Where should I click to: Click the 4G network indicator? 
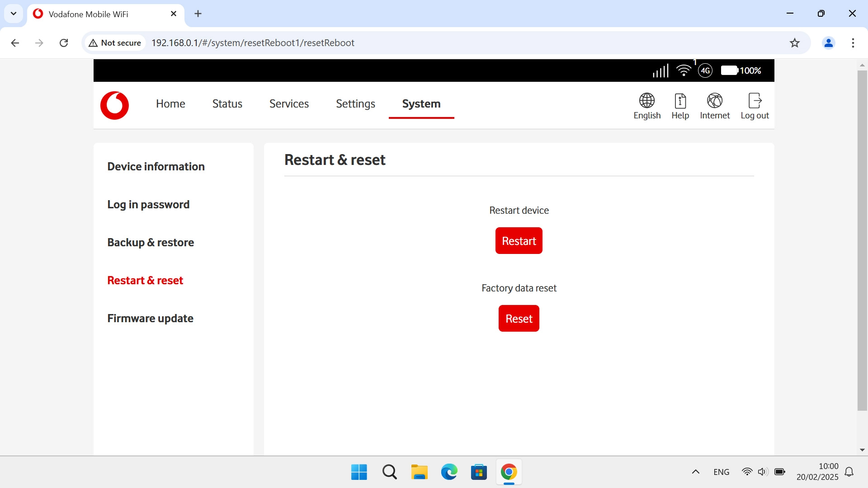click(x=705, y=70)
